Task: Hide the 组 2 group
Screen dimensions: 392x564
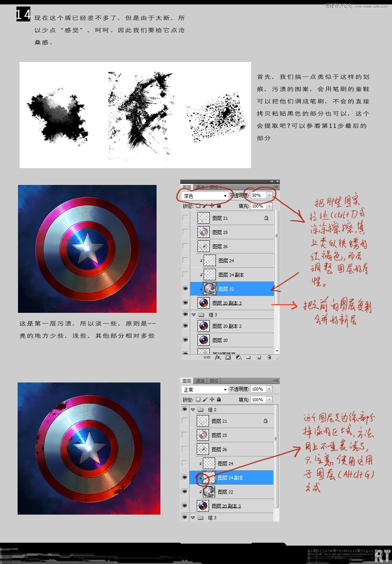Action: [x=185, y=409]
